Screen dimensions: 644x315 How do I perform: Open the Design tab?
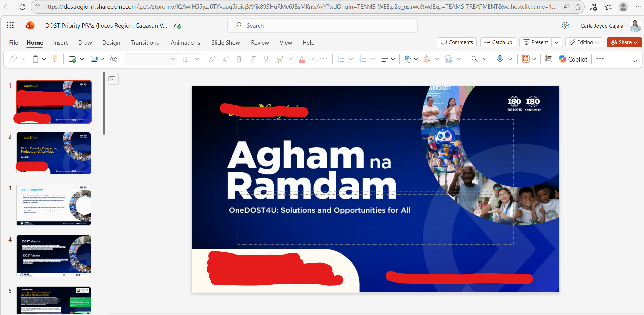(111, 43)
